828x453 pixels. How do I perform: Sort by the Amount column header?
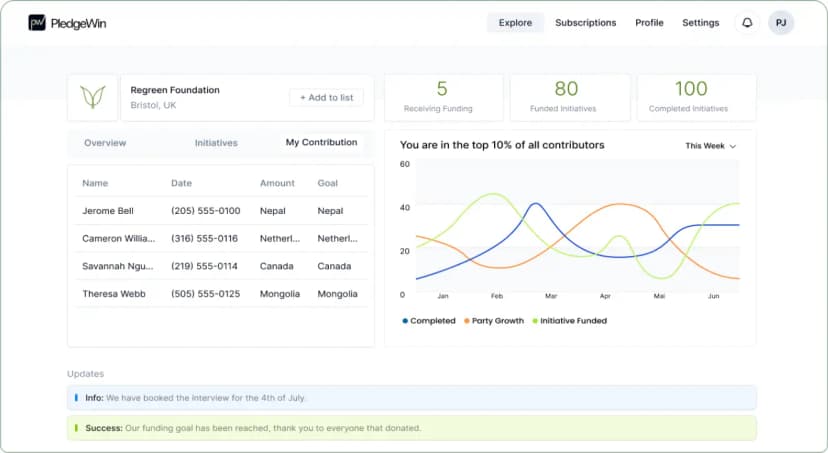pyautogui.click(x=277, y=183)
